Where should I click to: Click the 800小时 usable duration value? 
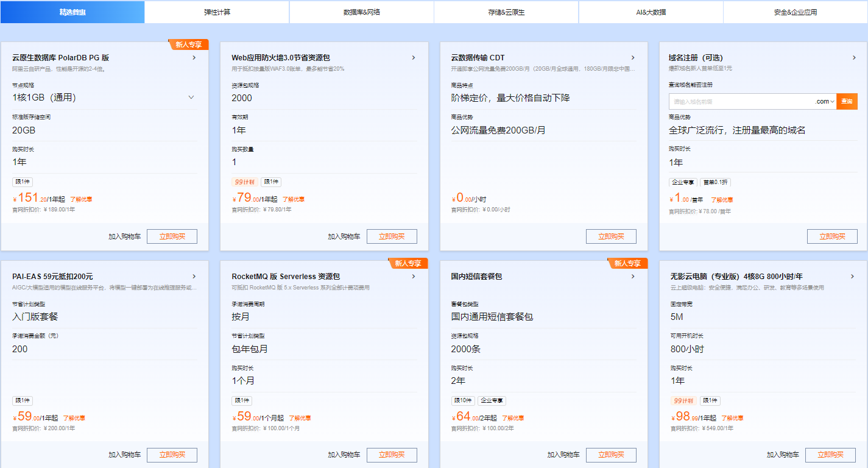point(687,349)
